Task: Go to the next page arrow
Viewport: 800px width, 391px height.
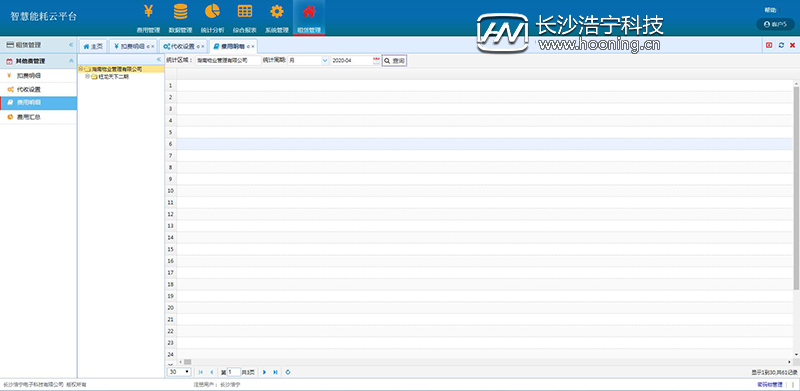Action: 264,372
